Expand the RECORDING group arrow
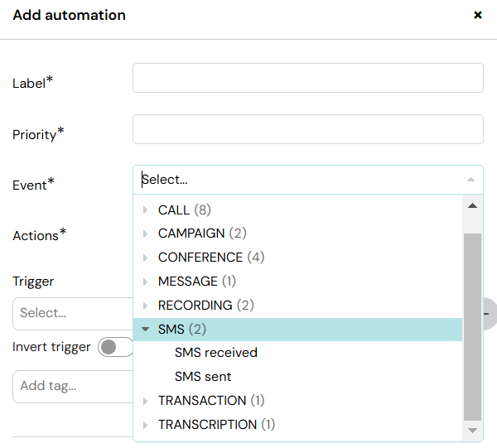Viewport: 497px width, 448px height. pyautogui.click(x=145, y=306)
